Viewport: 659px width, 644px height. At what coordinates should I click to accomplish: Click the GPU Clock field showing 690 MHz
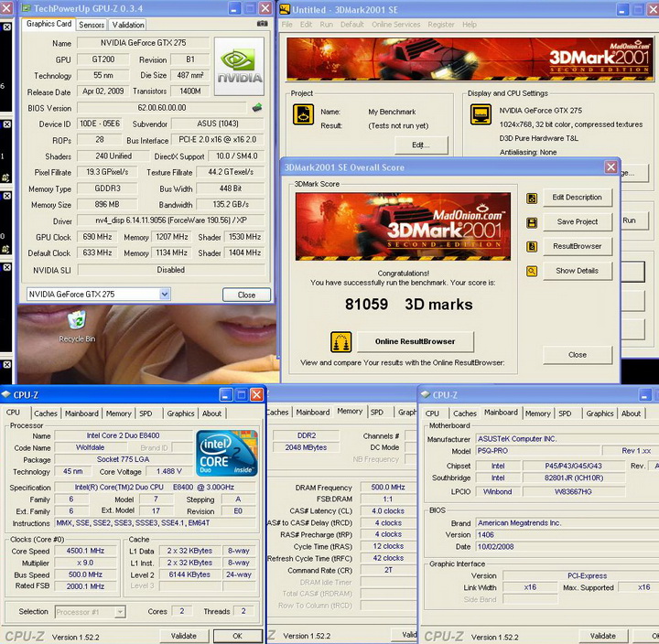(98, 237)
